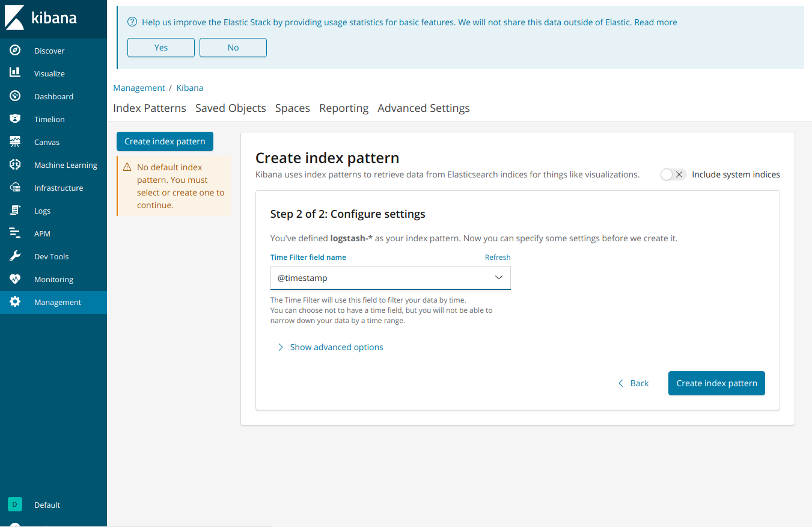Image resolution: width=812 pixels, height=527 pixels.
Task: Launch the Canvas app
Action: tap(46, 142)
